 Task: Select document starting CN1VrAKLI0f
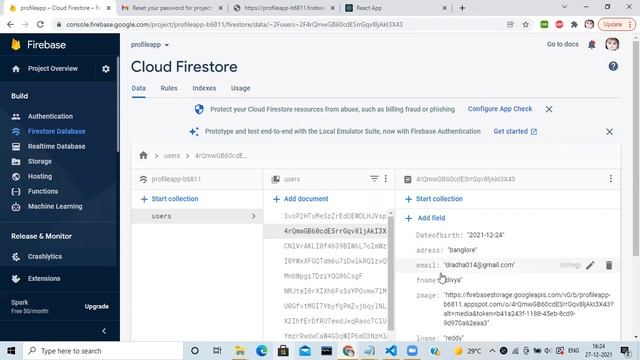(335, 246)
